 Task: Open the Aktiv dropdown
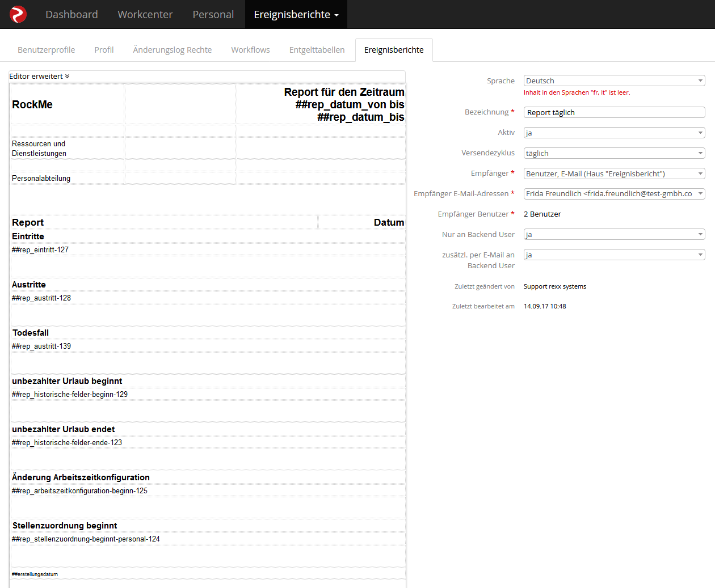pyautogui.click(x=614, y=133)
